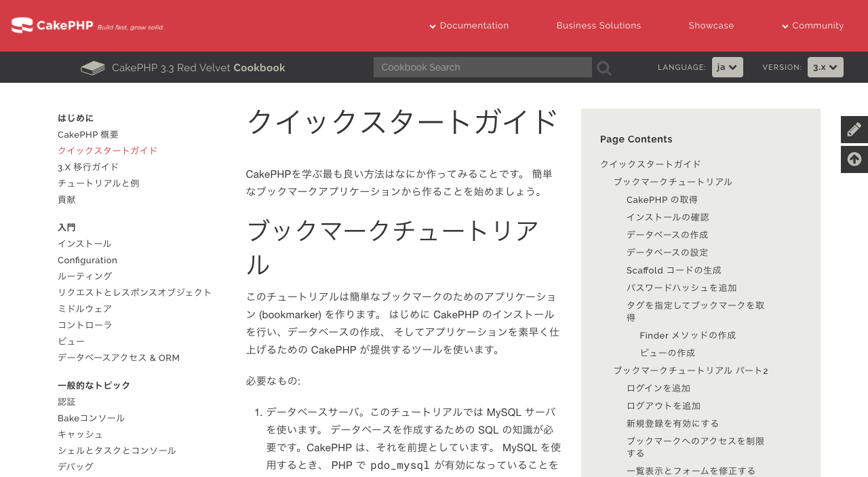
Task: Click the pencil edit page icon
Action: tap(854, 130)
